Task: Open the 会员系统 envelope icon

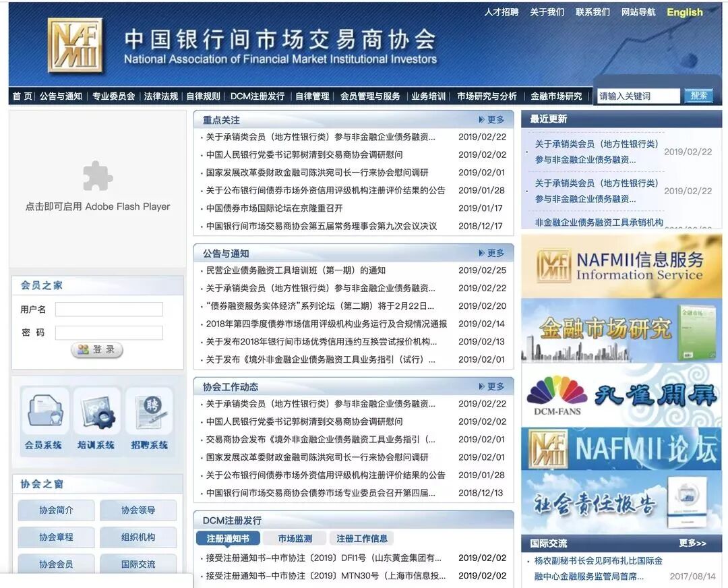Action: (44, 410)
